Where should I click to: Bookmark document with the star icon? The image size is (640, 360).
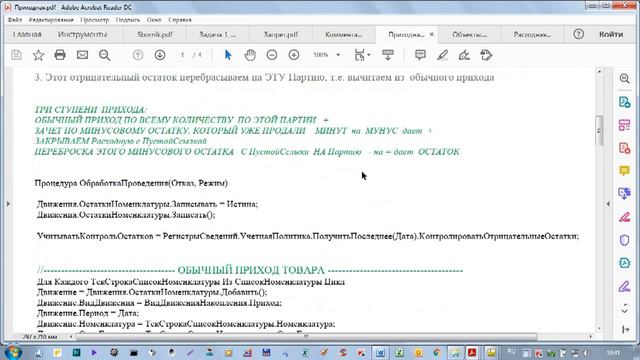[38, 55]
